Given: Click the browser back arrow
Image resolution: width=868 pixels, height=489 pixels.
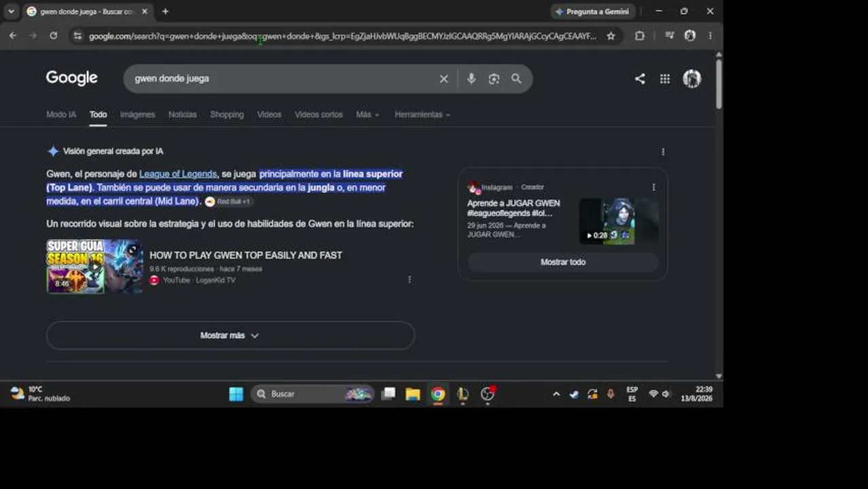Looking at the screenshot, I should pos(13,36).
